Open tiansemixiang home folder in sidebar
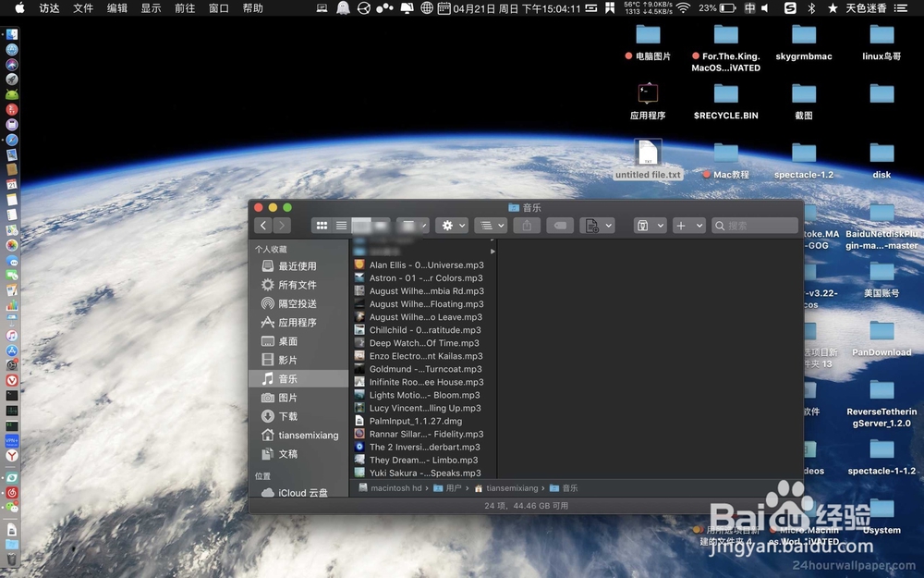Image resolution: width=924 pixels, height=578 pixels. [298, 436]
